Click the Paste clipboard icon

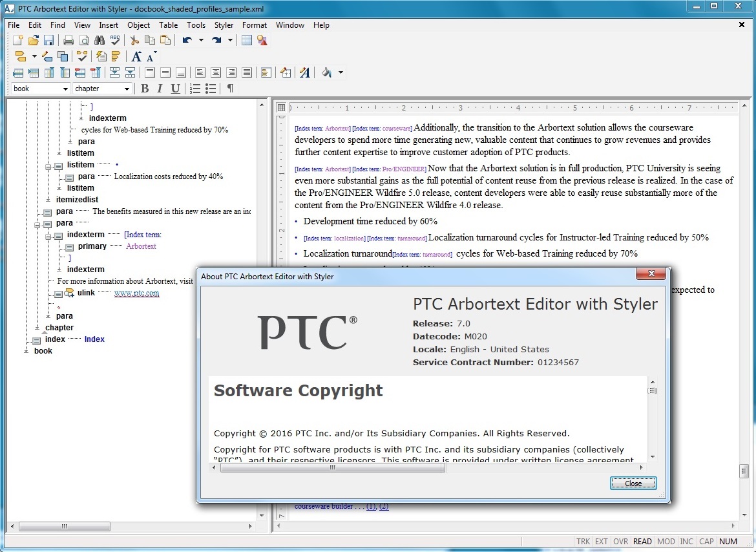pyautogui.click(x=165, y=41)
